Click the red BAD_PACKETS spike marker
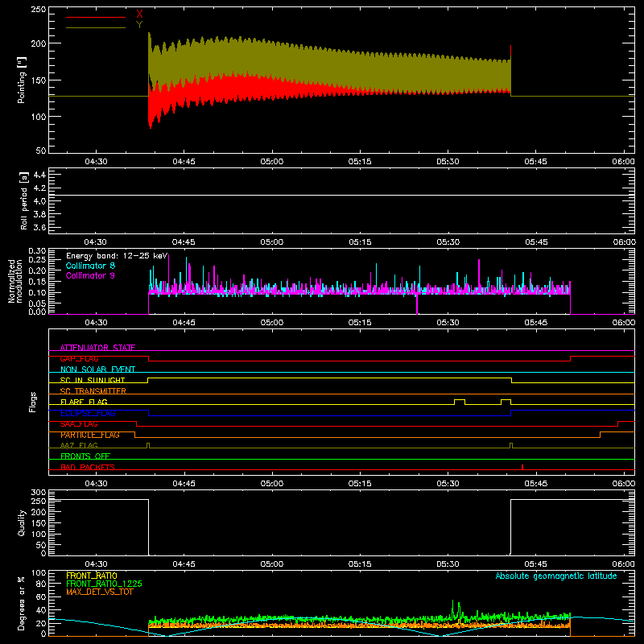Image resolution: width=644 pixels, height=644 pixels. click(x=522, y=467)
